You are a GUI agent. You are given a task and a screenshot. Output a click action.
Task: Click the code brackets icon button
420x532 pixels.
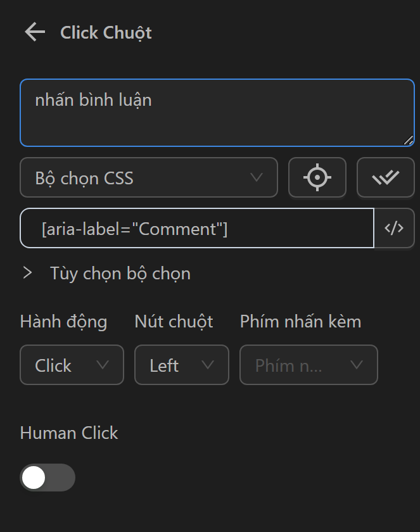click(394, 229)
